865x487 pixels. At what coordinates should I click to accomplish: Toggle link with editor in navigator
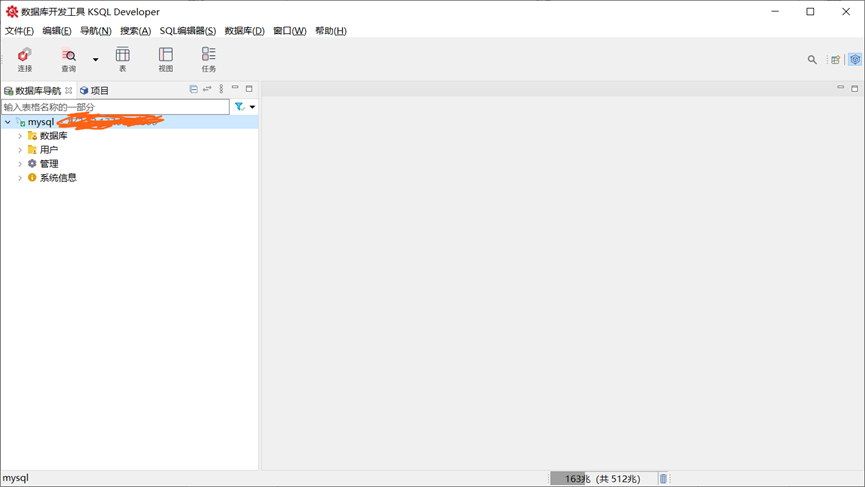(x=207, y=90)
